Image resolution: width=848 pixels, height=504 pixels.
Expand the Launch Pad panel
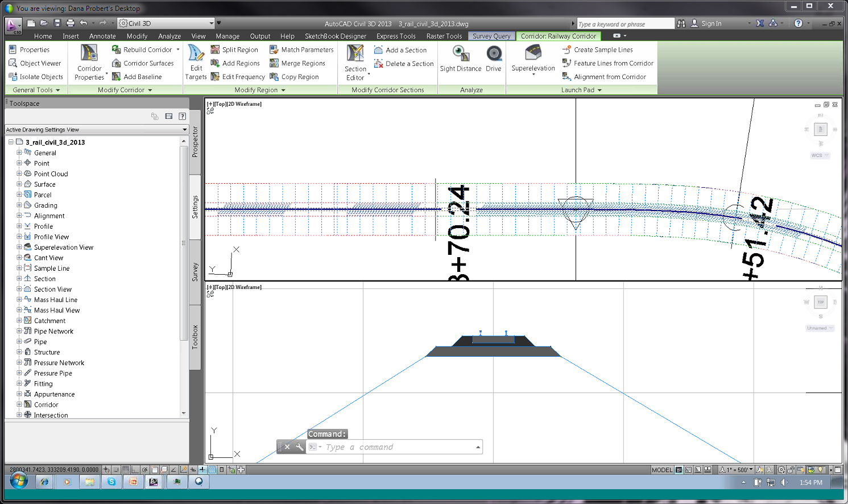pyautogui.click(x=599, y=89)
